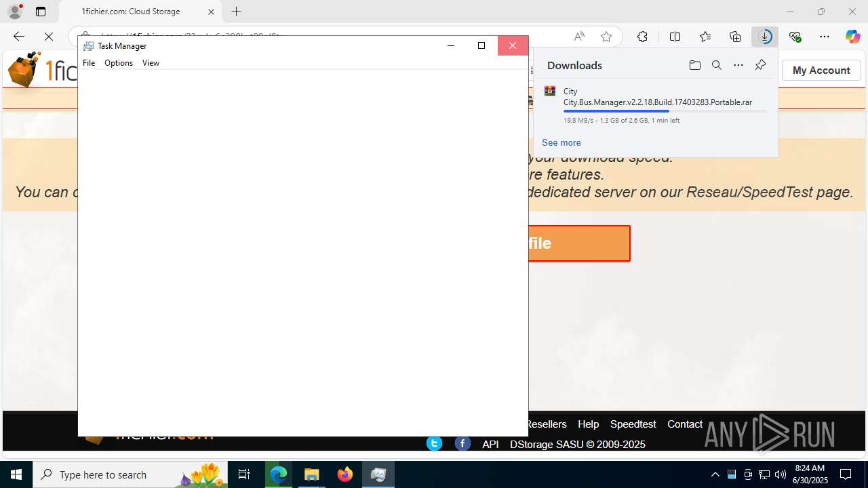
Task: Click the 1fichier logo in page header
Action: tap(42, 70)
